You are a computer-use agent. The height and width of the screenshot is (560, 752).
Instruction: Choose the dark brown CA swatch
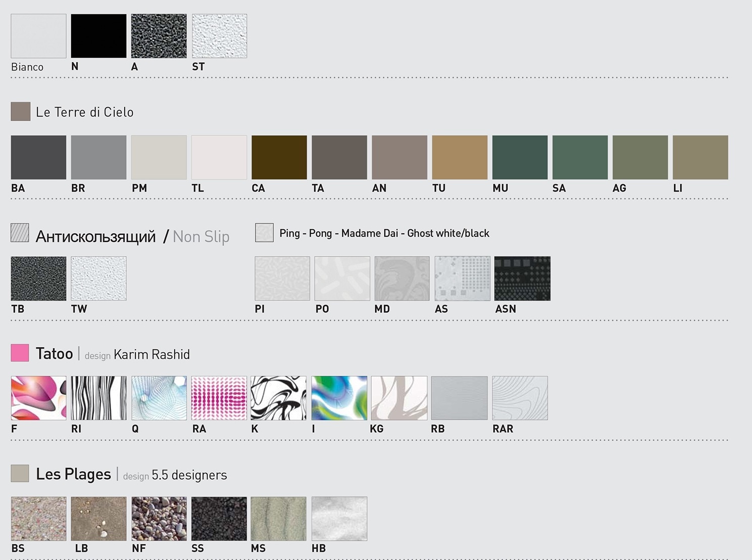point(279,157)
